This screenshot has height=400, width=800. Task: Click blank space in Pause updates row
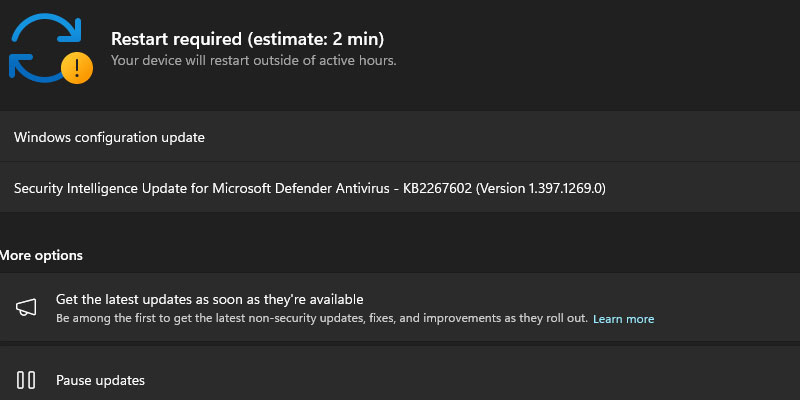click(459, 380)
